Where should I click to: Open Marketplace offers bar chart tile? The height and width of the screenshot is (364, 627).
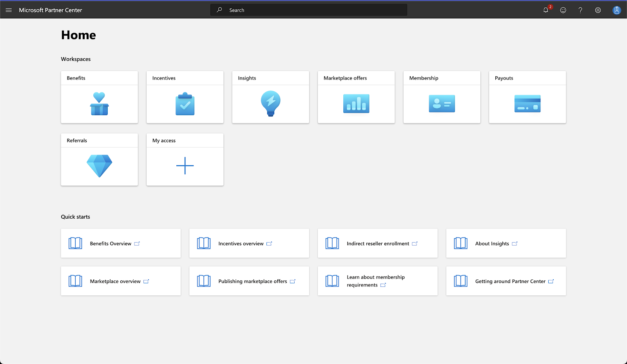point(356,103)
